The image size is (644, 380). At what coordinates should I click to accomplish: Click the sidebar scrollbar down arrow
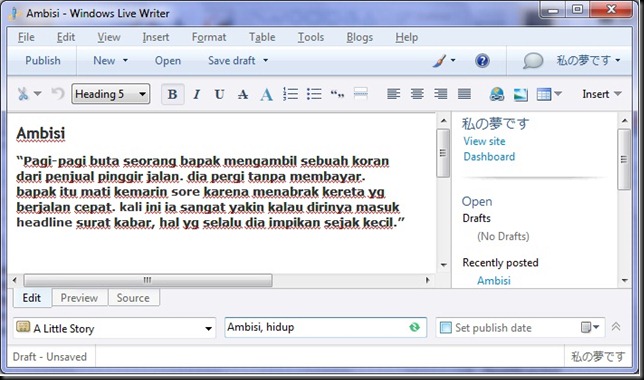625,281
